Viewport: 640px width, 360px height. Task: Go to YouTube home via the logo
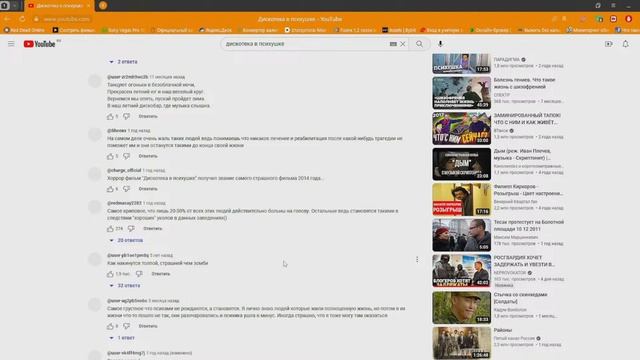(39, 44)
